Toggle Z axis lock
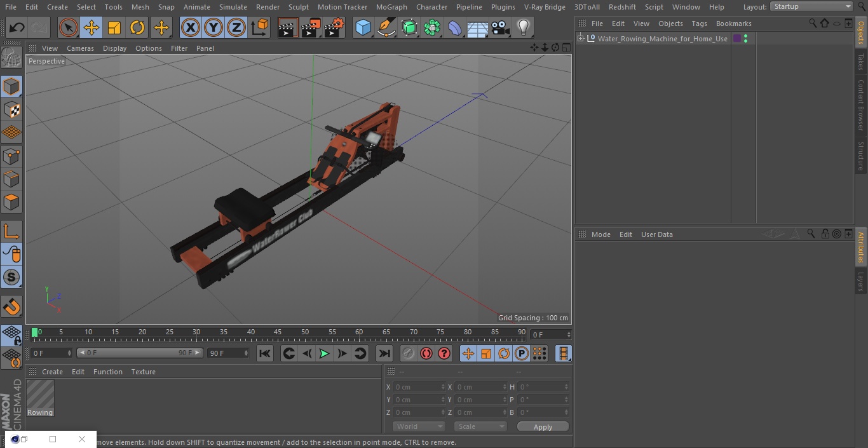868x448 pixels. (236, 27)
